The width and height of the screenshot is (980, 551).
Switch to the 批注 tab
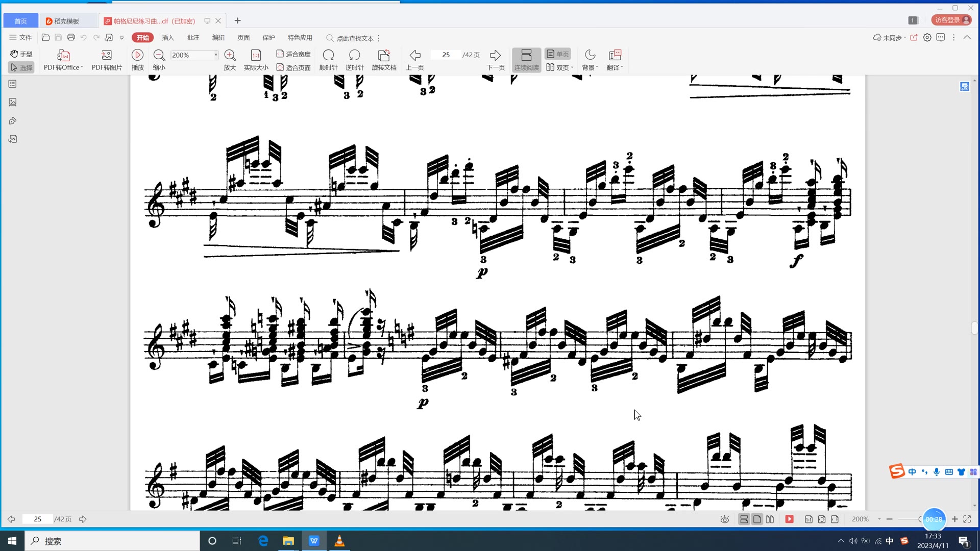click(193, 38)
